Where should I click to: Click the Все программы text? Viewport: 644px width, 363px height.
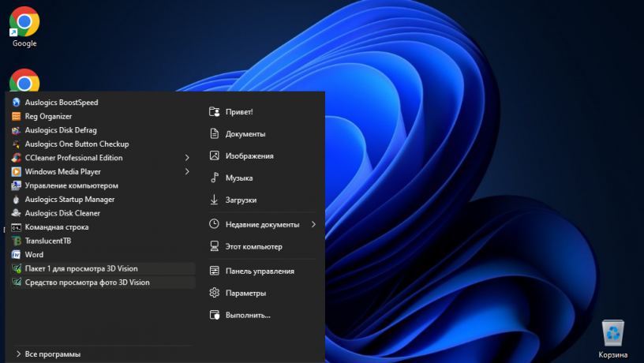(x=53, y=354)
